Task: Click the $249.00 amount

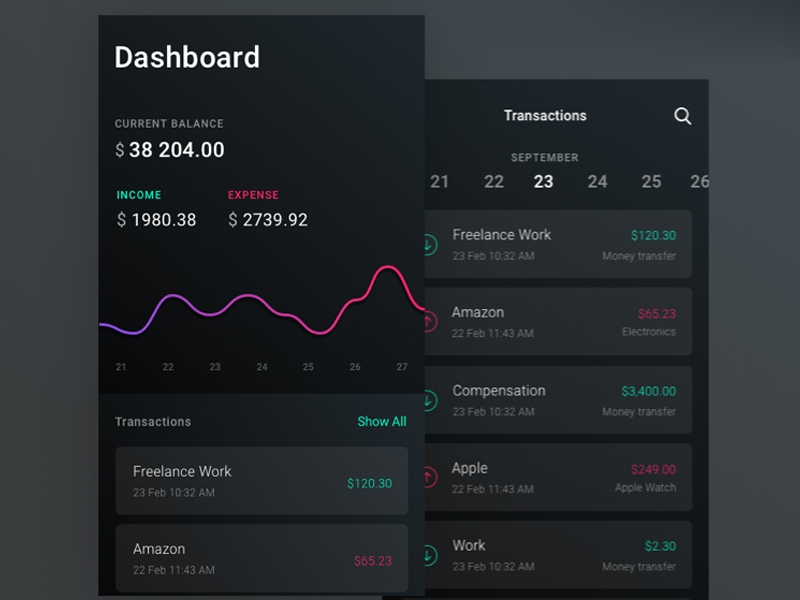Action: 653,469
